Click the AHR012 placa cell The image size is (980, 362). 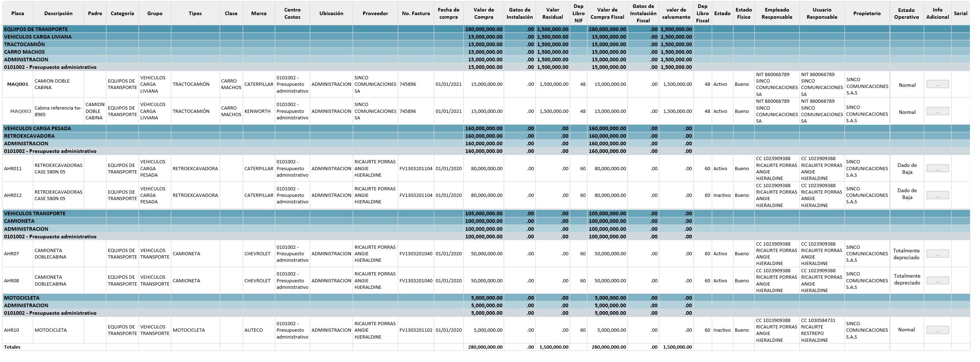coord(18,195)
